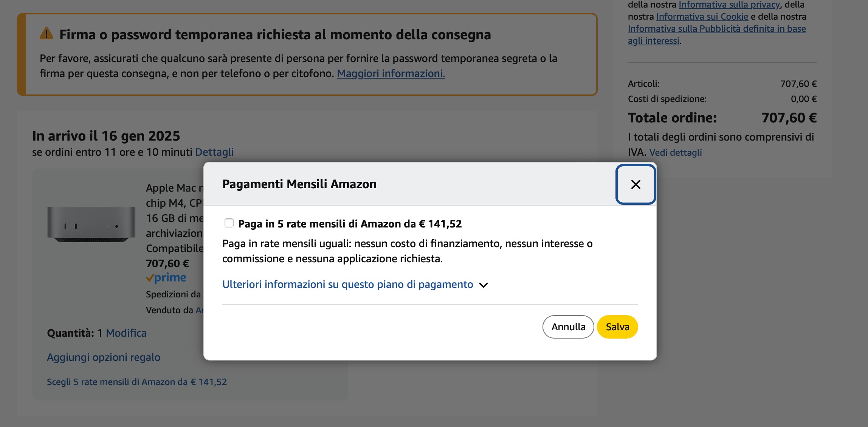Open the 'Maggiori informazioni' link
868x427 pixels.
tap(391, 73)
